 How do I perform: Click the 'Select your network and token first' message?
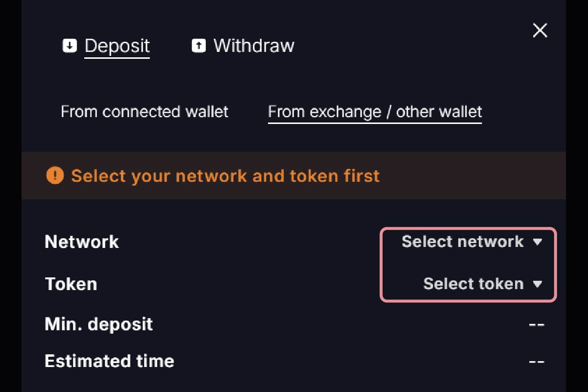click(x=225, y=175)
